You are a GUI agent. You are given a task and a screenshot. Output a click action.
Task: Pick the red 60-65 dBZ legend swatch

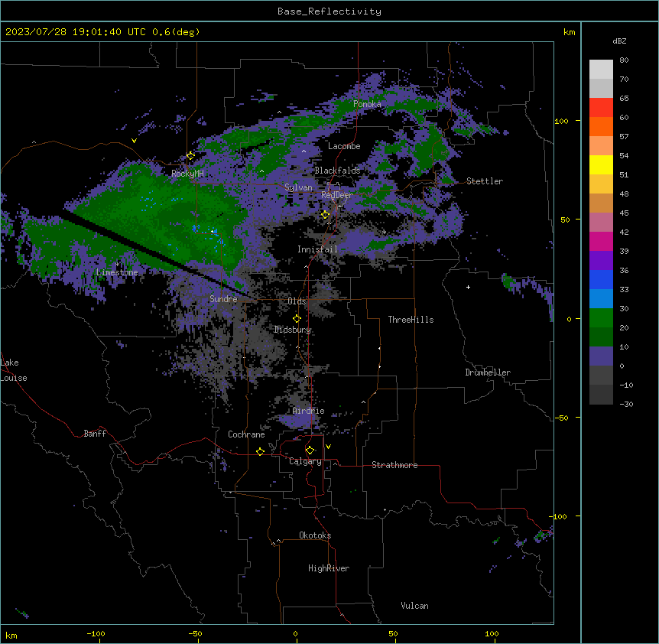pyautogui.click(x=601, y=107)
